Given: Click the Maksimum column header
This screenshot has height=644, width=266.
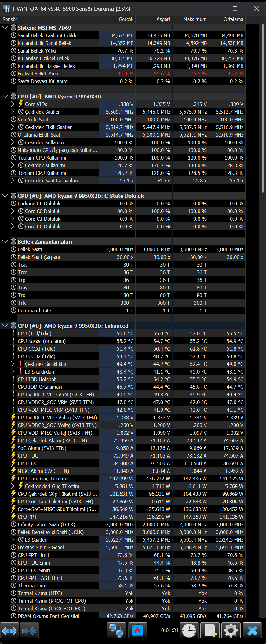Looking at the screenshot, I should 191,19.
